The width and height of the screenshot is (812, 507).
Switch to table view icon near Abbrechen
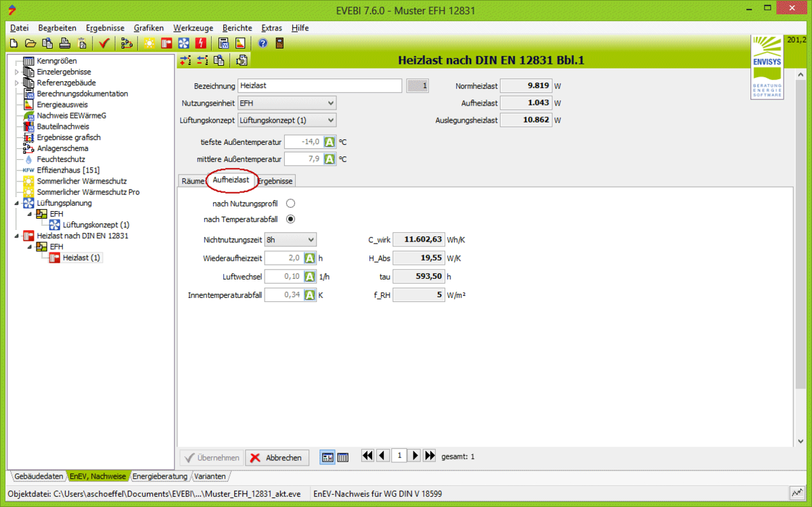(343, 458)
